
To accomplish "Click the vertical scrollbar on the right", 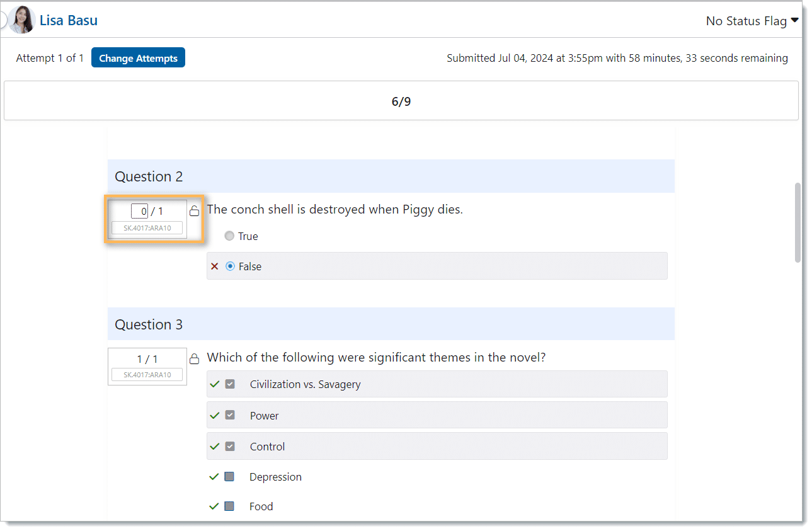I will (x=798, y=222).
